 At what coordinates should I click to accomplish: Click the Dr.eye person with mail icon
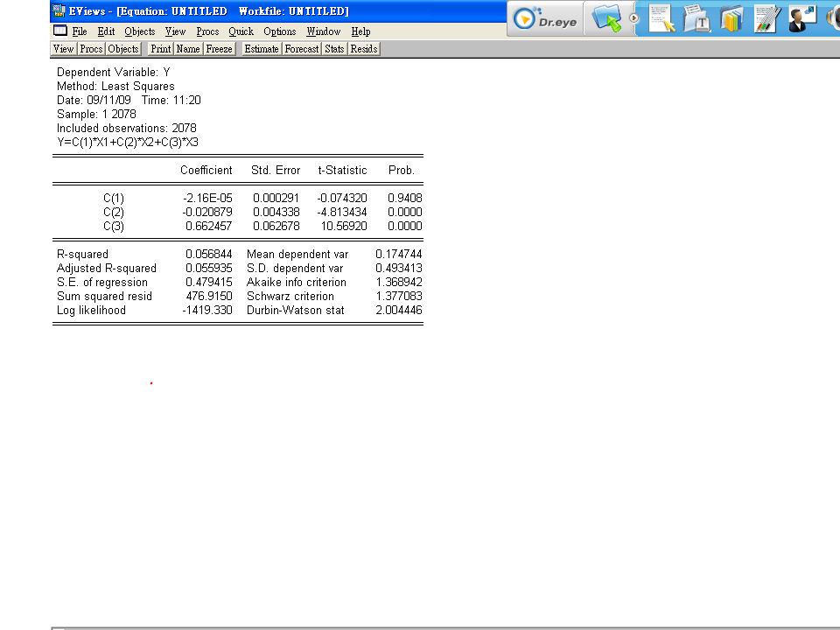click(x=802, y=18)
